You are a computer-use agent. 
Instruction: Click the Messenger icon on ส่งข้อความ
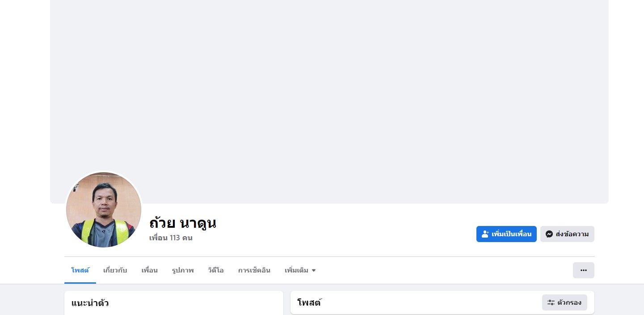pos(549,234)
